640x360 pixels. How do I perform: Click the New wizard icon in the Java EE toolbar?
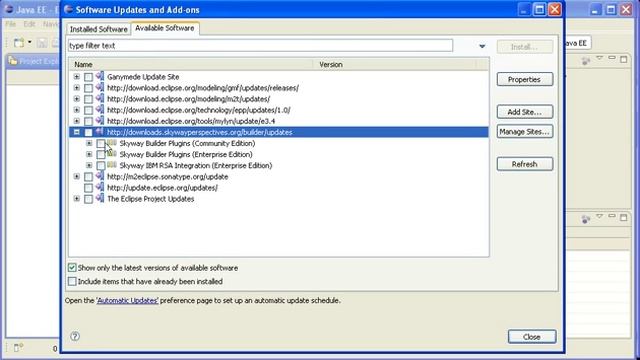[19, 42]
